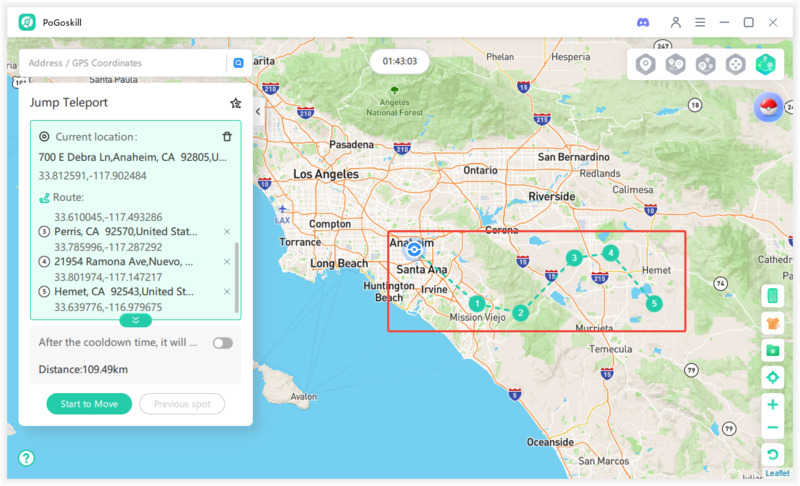Viewport: 800px width, 486px height.
Task: Delete route using the trash icon
Action: tap(227, 137)
